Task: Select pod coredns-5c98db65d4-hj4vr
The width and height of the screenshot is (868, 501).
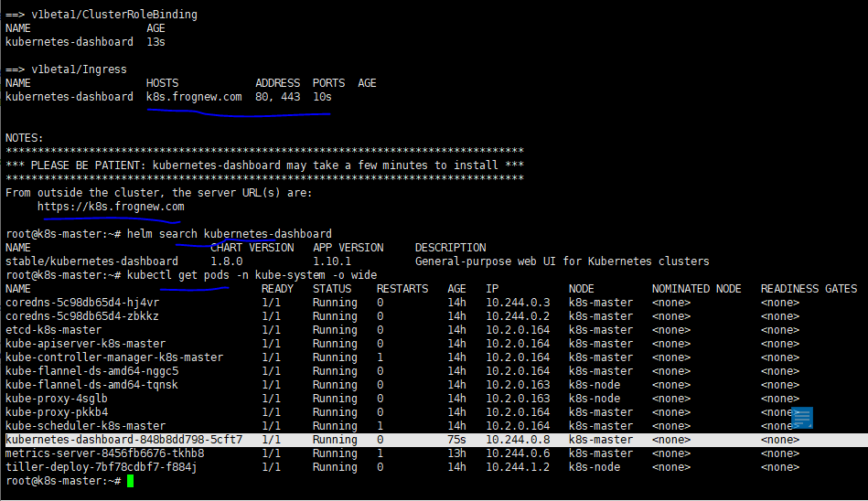Action: click(x=82, y=303)
